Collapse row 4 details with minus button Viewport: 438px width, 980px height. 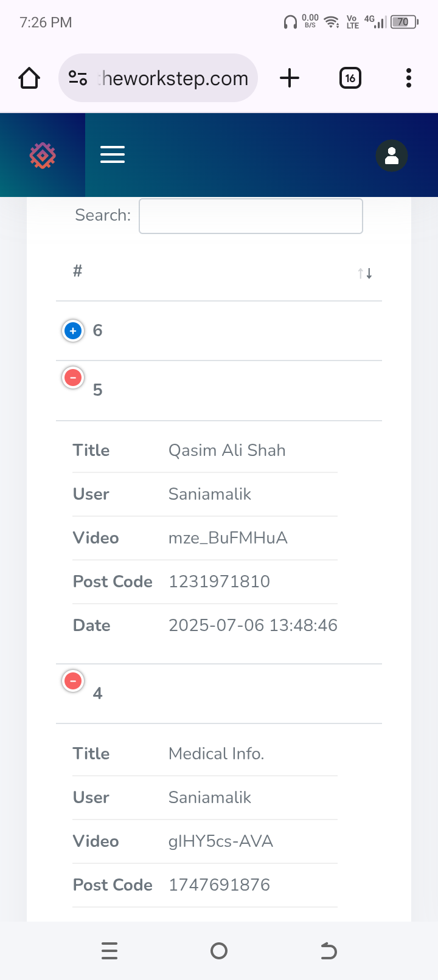point(73,681)
